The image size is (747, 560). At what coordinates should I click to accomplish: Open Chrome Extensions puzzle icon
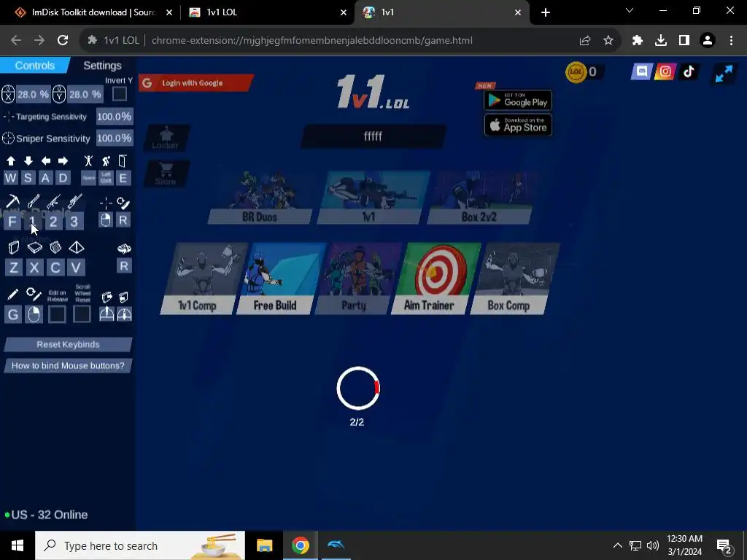click(637, 41)
